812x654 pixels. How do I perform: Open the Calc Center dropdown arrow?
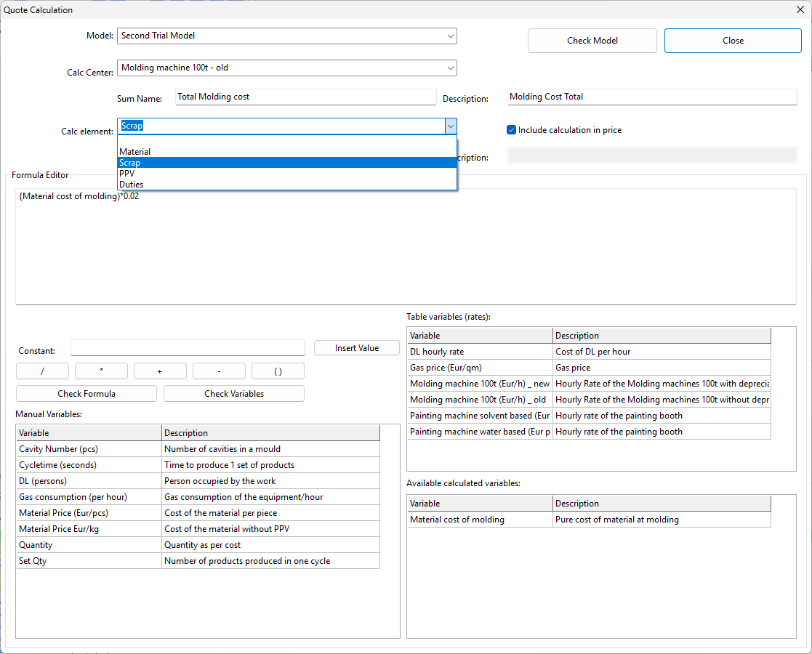(x=451, y=68)
